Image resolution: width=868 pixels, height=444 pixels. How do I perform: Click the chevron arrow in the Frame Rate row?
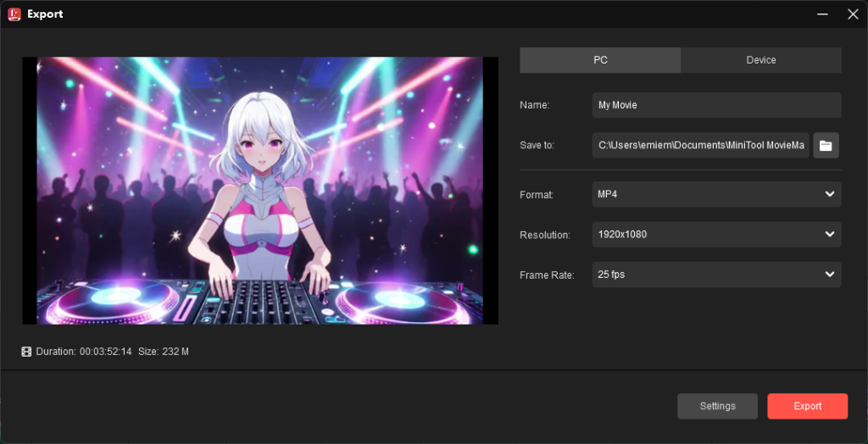pyautogui.click(x=829, y=275)
